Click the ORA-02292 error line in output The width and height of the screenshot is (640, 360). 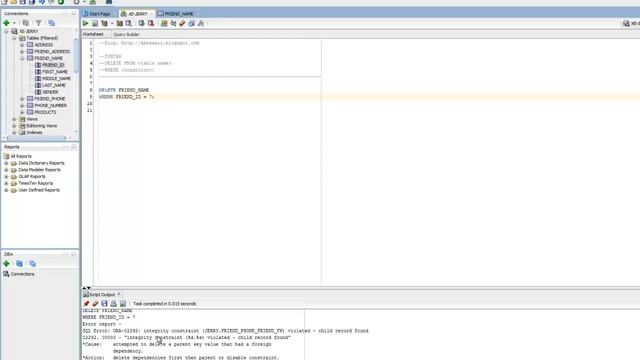pos(225,331)
